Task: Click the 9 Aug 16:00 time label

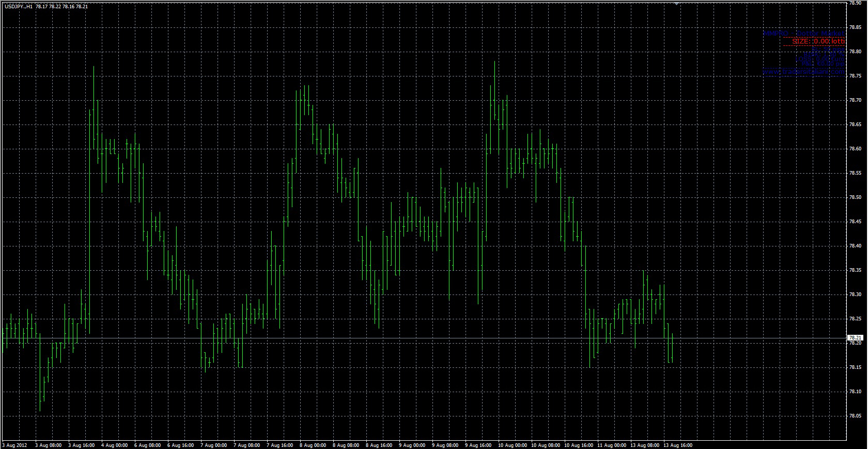Action: (478, 445)
